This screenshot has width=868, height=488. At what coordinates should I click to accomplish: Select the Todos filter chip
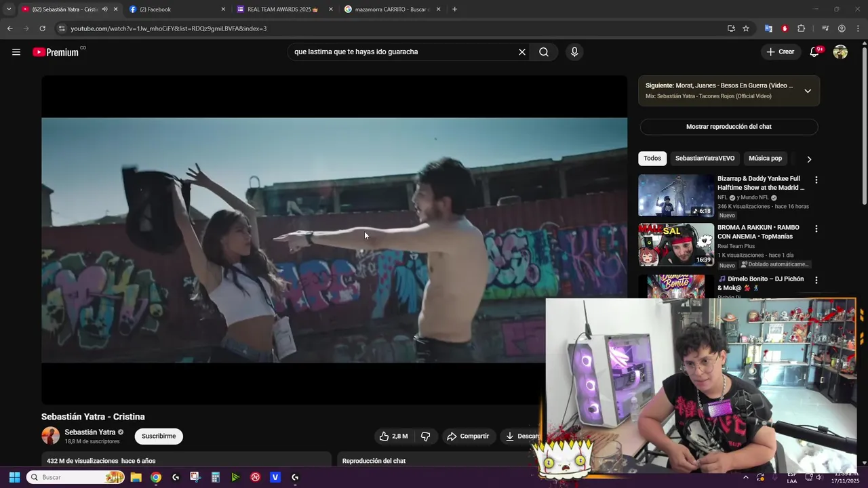click(652, 159)
